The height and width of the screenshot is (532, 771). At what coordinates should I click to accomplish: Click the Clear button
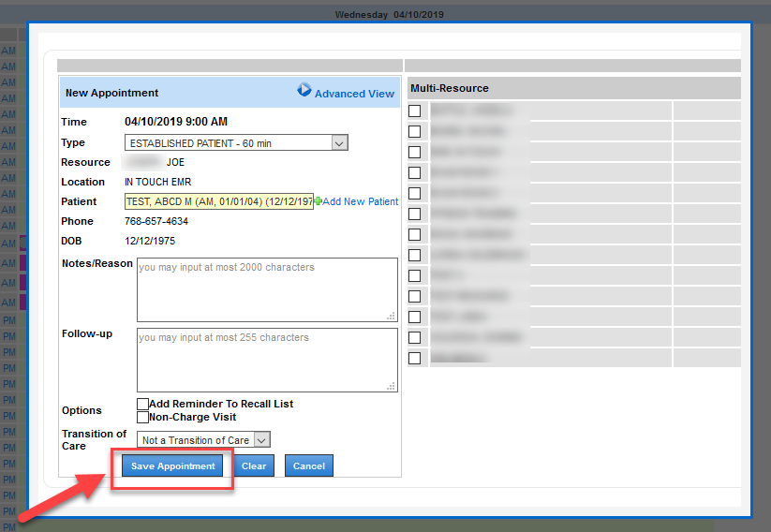(254, 466)
